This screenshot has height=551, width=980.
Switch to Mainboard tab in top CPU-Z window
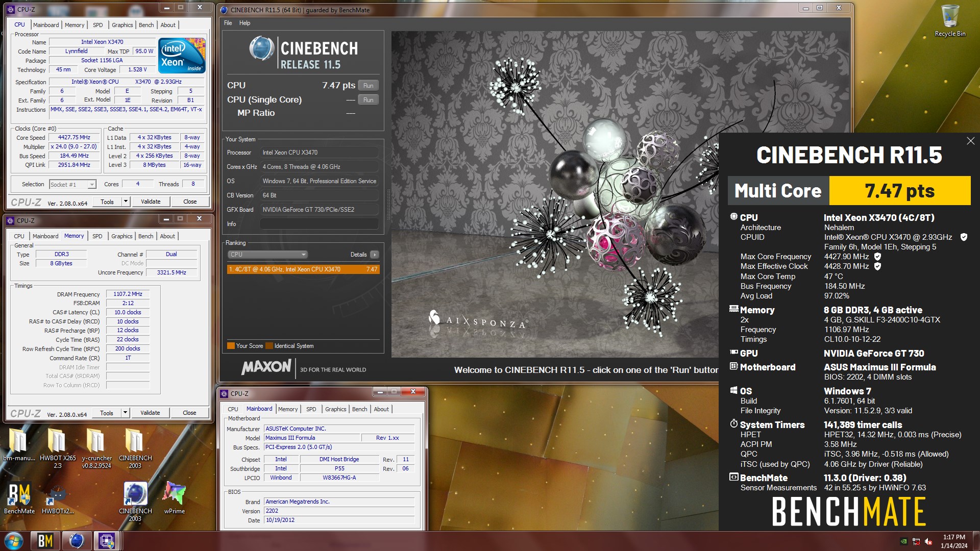click(46, 25)
